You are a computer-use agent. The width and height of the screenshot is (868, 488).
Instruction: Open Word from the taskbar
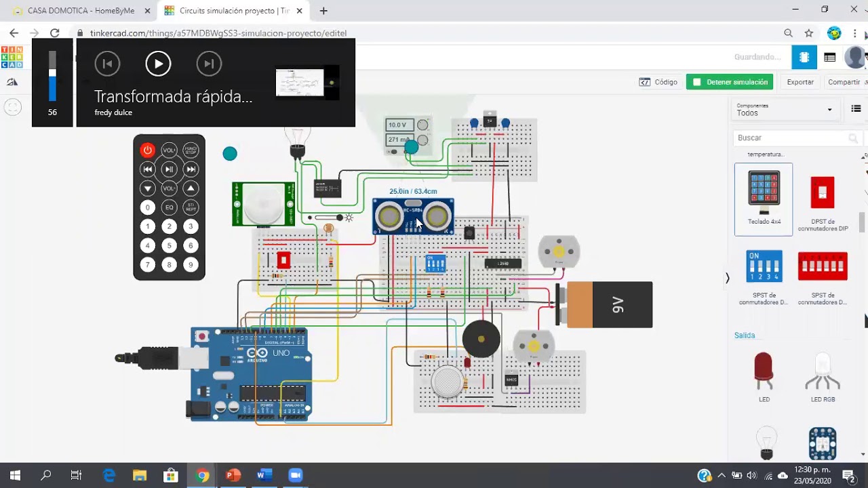tap(264, 475)
